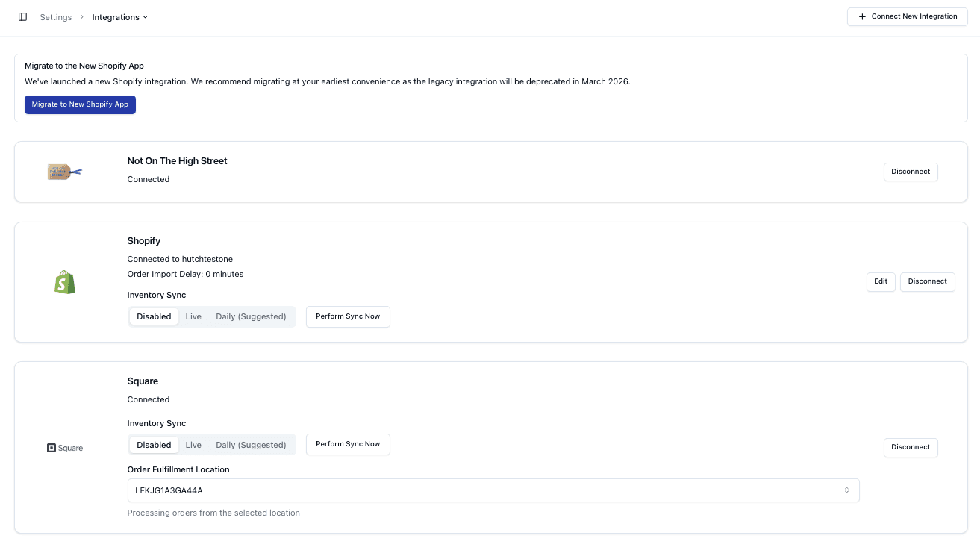This screenshot has height=556, width=980.
Task: Click Migrate to New Shopify App button
Action: (x=80, y=104)
